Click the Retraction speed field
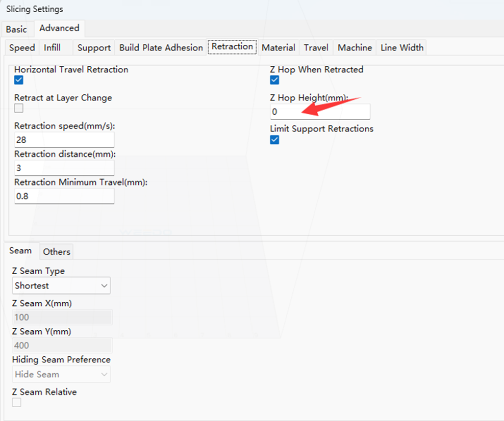This screenshot has height=421, width=504. tap(64, 140)
